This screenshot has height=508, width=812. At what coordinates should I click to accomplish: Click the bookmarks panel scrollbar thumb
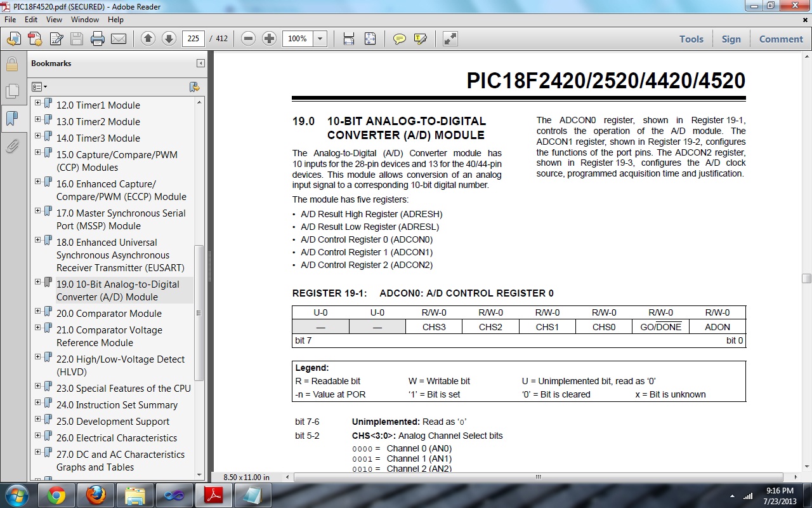click(199, 312)
